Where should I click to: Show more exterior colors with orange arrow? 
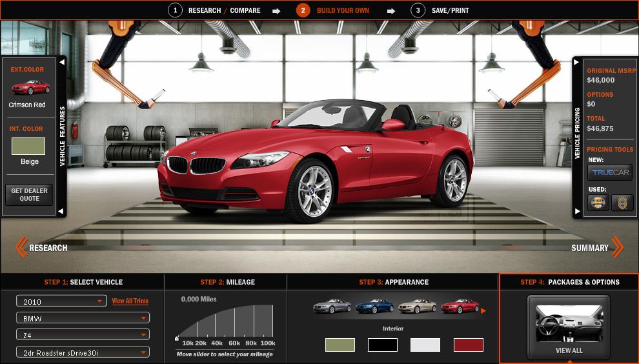coord(483,310)
